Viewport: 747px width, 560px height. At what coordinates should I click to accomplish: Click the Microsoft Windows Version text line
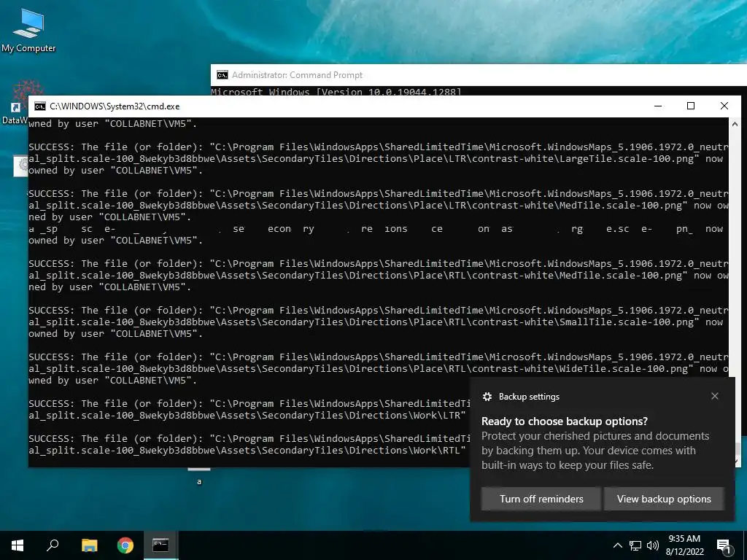pyautogui.click(x=336, y=91)
